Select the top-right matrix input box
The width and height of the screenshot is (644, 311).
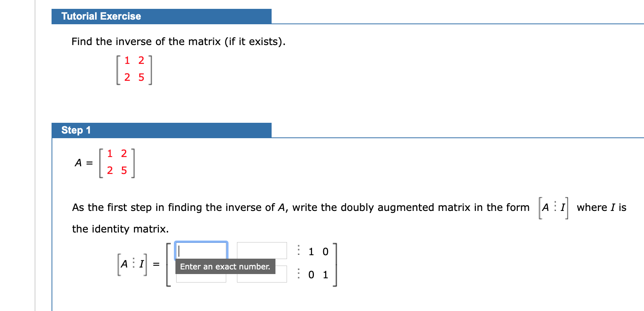pyautogui.click(x=261, y=250)
